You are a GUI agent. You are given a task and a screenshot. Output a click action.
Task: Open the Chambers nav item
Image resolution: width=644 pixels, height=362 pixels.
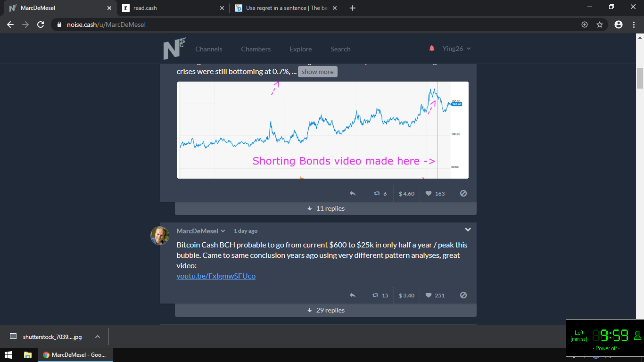[256, 49]
